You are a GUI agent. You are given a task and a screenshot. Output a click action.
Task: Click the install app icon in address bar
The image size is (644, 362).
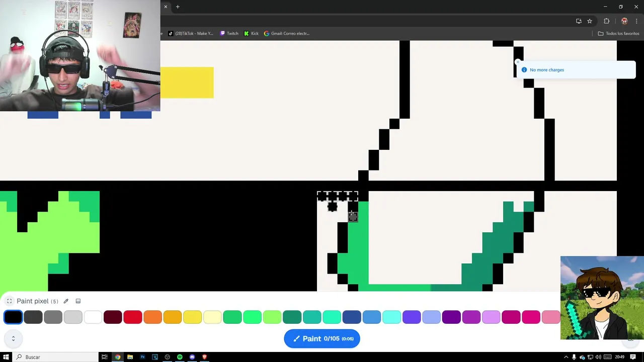(579, 21)
